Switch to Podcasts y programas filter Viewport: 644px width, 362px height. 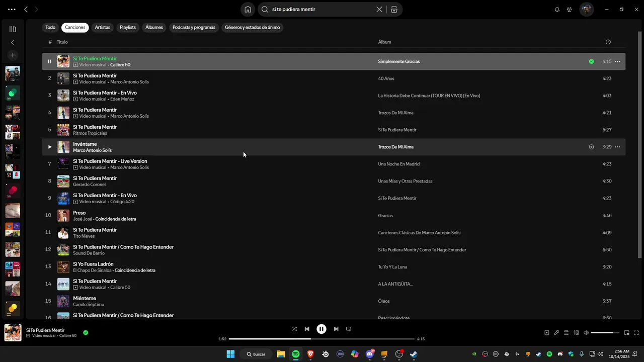[194, 27]
